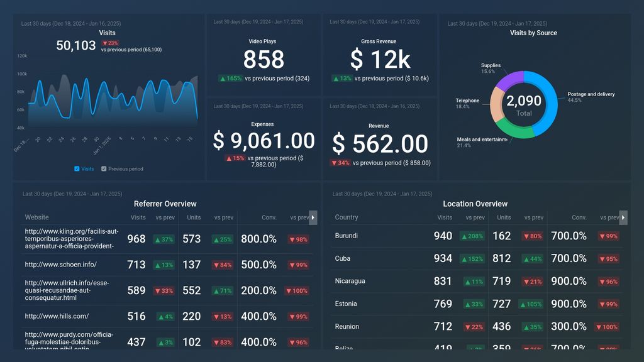Click the Visits by Source title
Screen dimensions: 644x362
(x=533, y=33)
